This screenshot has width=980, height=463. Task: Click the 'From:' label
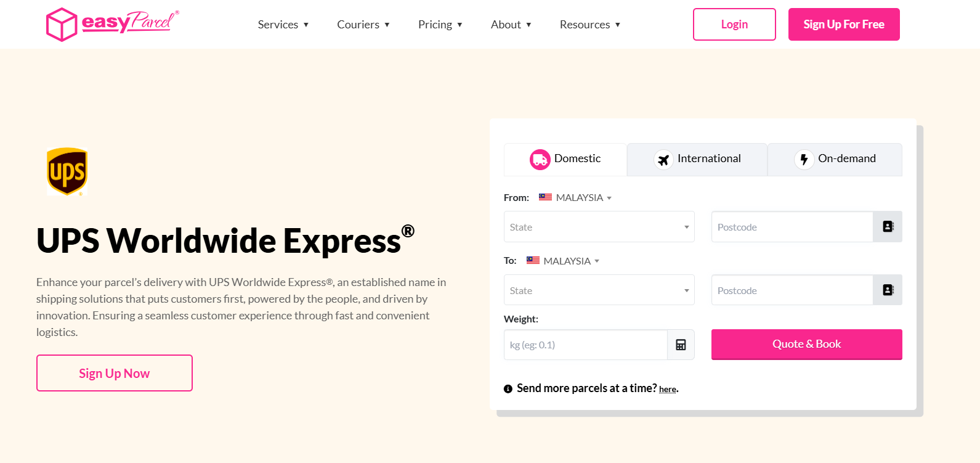(x=516, y=197)
